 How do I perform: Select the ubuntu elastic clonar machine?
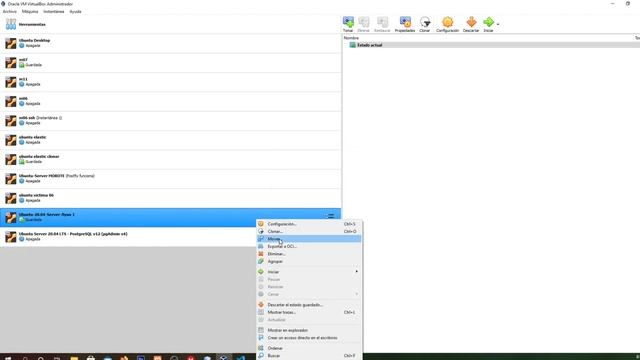click(x=171, y=159)
